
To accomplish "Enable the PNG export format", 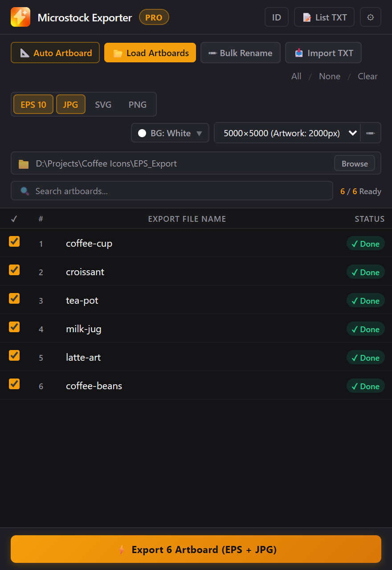I will click(x=138, y=105).
